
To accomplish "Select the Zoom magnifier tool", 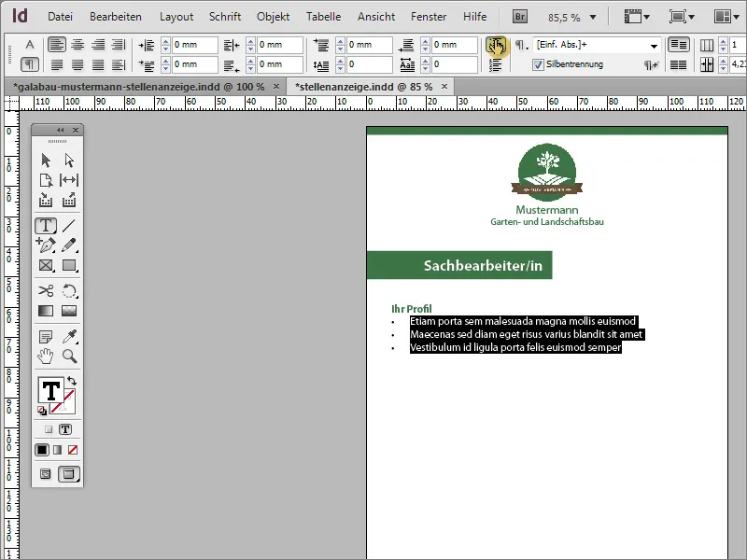I will coord(69,357).
